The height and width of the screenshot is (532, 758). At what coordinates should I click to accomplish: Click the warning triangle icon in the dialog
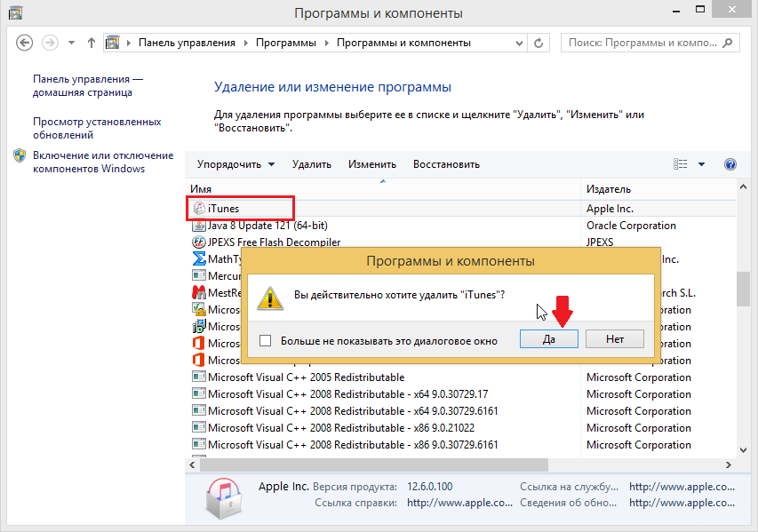tap(270, 298)
